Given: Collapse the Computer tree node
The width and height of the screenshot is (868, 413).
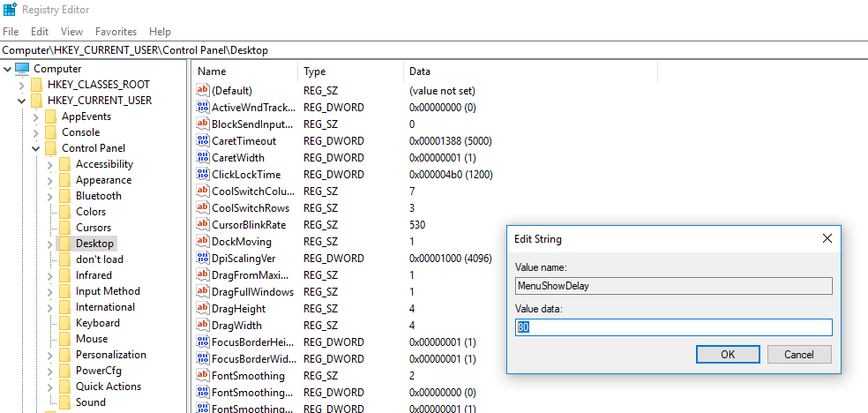Looking at the screenshot, I should click(7, 69).
